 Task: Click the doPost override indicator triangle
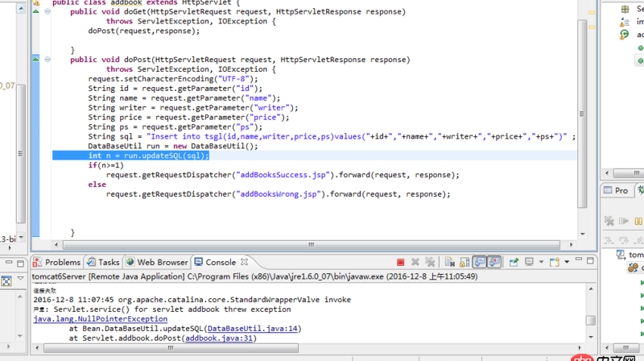(36, 59)
